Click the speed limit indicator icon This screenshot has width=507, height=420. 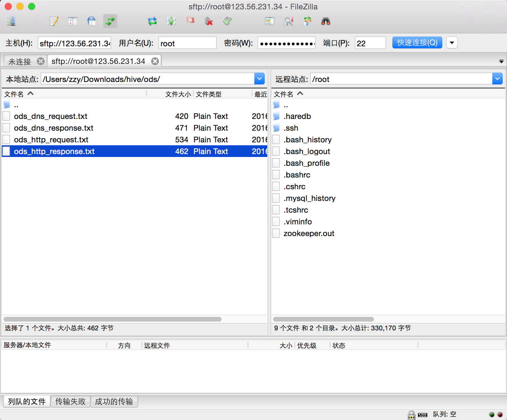pos(422,415)
